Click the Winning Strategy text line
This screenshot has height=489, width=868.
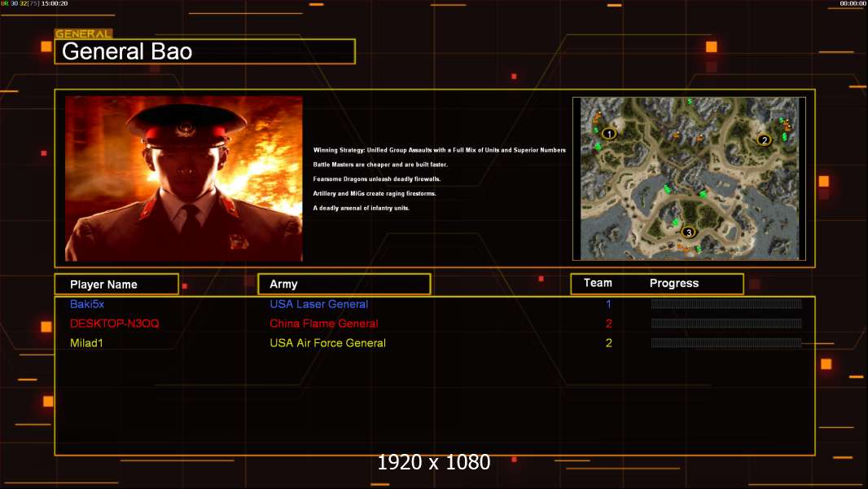(440, 150)
